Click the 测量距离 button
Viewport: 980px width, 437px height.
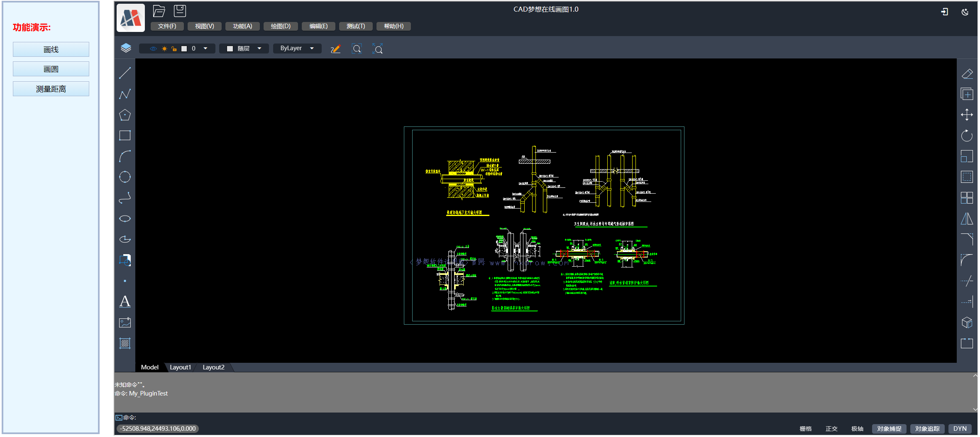pos(51,89)
